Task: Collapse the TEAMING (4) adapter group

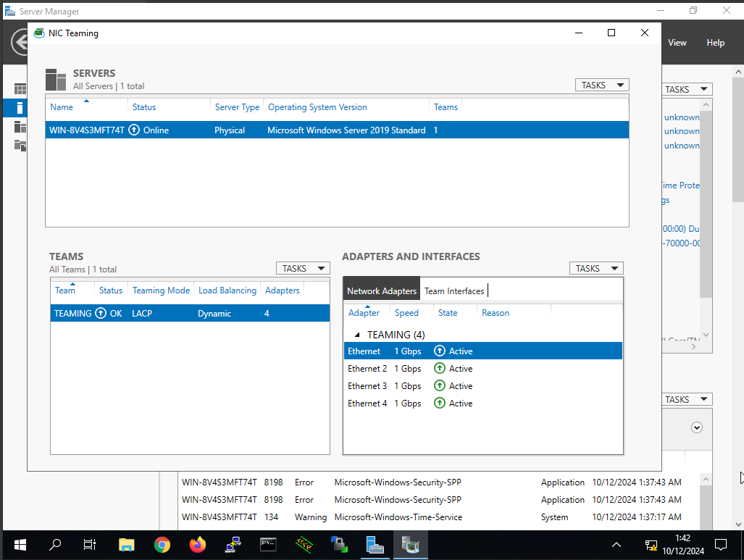Action: (x=356, y=335)
